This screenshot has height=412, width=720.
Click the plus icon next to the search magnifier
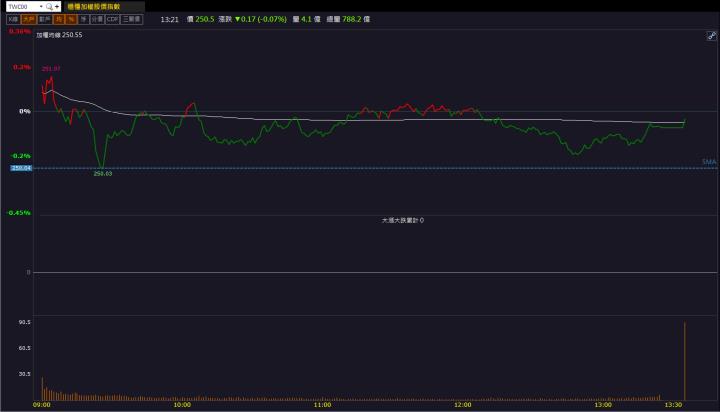[x=57, y=6]
